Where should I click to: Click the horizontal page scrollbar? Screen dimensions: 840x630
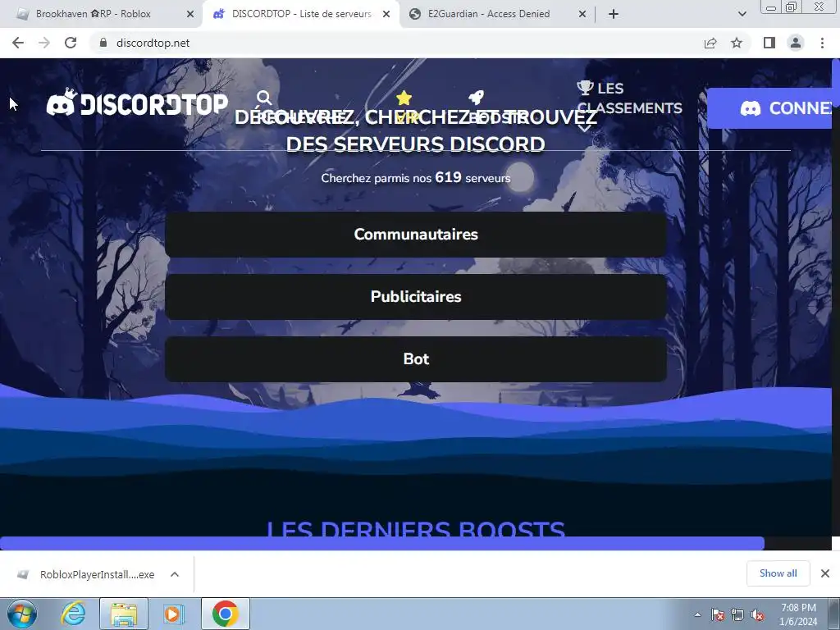pos(382,543)
